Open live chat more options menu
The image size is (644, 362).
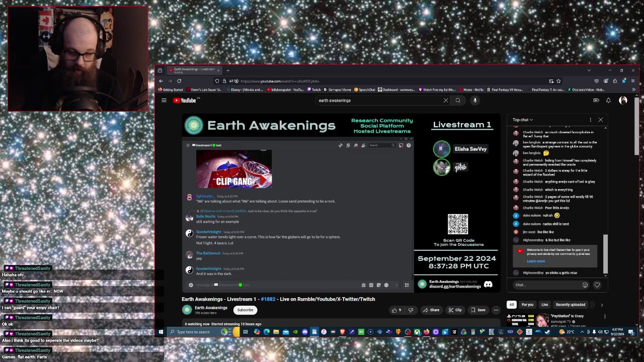click(x=590, y=120)
